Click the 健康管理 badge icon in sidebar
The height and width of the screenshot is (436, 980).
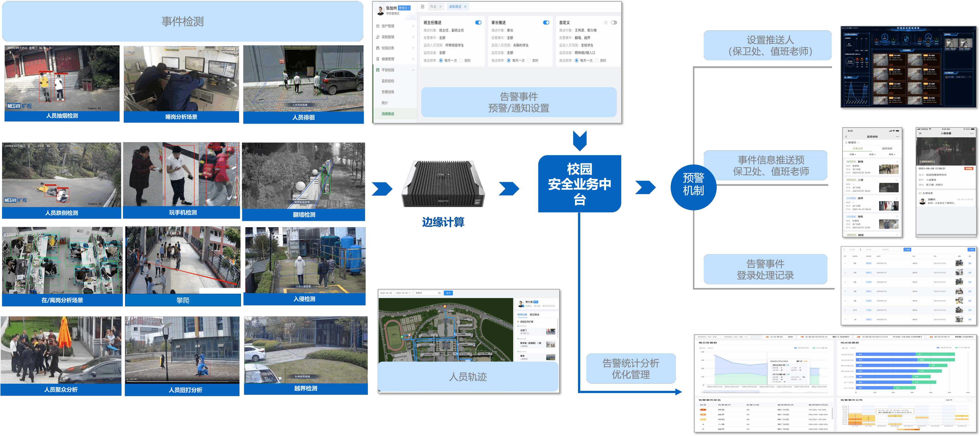378,59
